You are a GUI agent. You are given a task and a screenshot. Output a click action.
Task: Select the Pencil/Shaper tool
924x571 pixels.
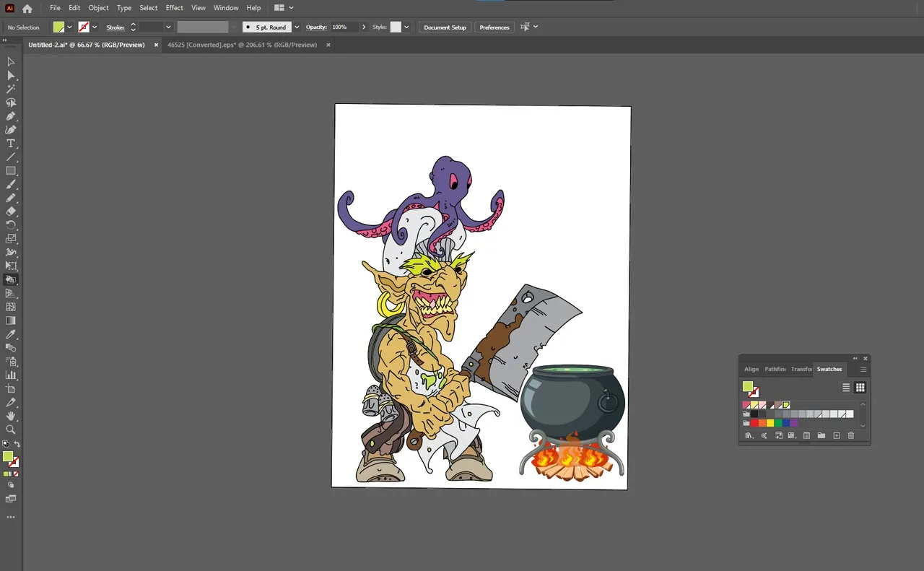(11, 198)
